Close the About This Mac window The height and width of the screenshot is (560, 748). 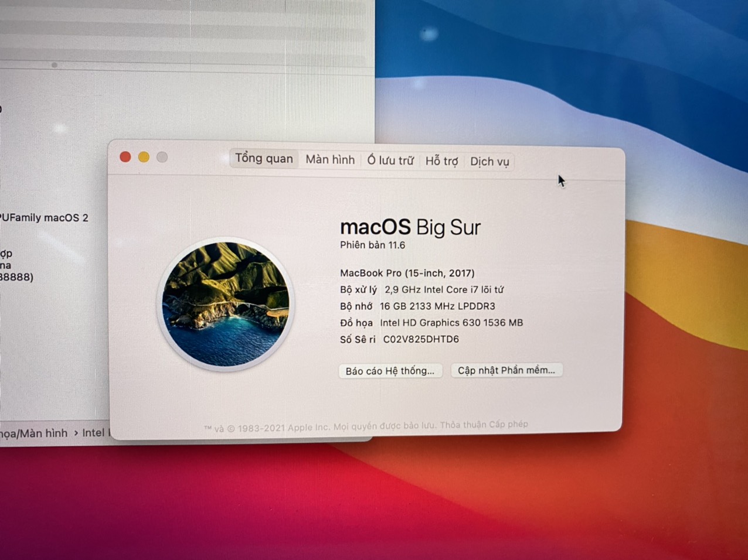[125, 157]
